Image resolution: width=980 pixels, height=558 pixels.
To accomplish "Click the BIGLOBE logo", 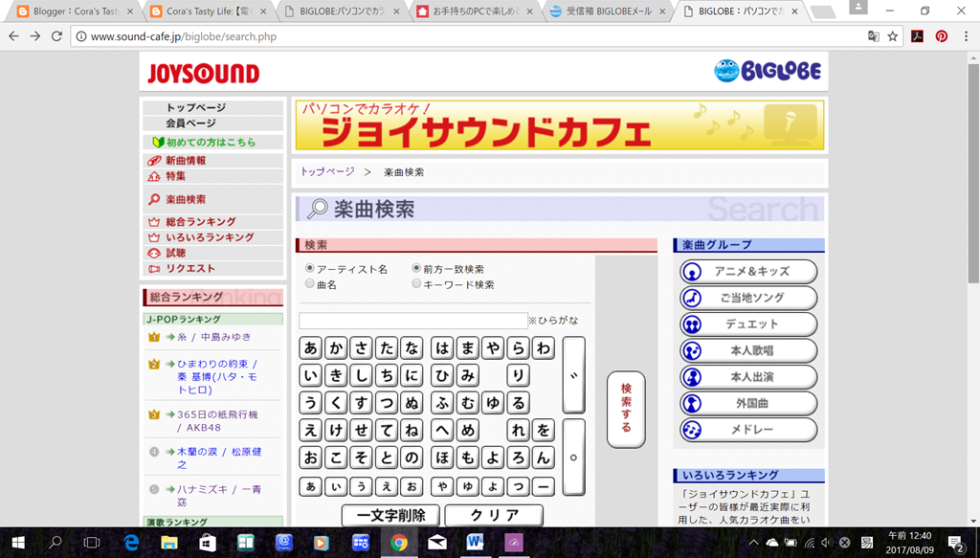I will tap(768, 71).
